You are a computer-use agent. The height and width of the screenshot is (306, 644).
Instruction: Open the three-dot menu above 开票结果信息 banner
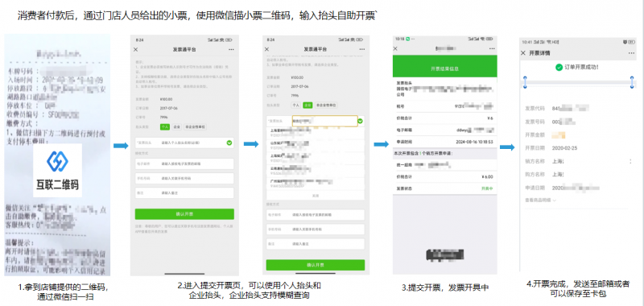click(491, 48)
